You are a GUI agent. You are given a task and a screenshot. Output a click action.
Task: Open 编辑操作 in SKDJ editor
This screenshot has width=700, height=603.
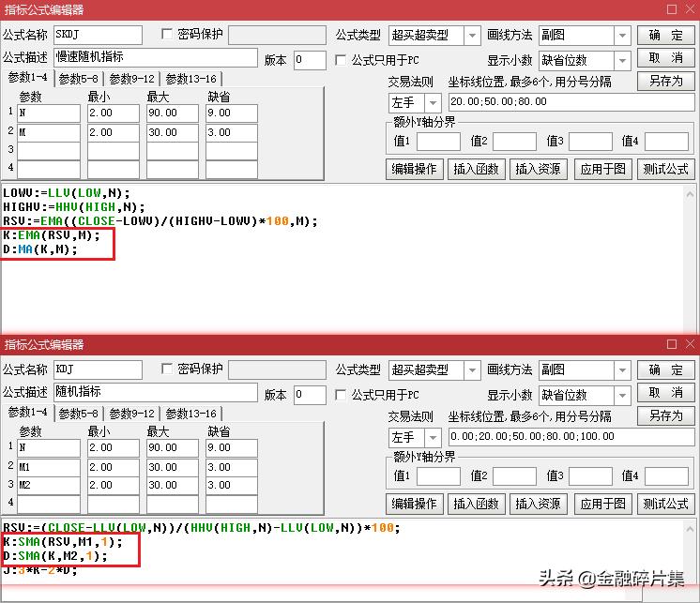(x=415, y=170)
